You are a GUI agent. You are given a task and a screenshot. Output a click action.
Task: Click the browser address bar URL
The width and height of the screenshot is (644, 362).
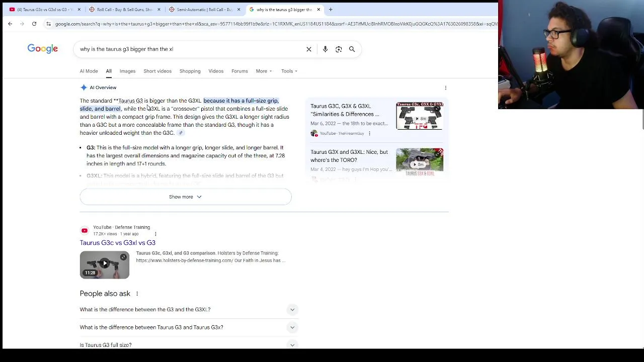tap(276, 24)
